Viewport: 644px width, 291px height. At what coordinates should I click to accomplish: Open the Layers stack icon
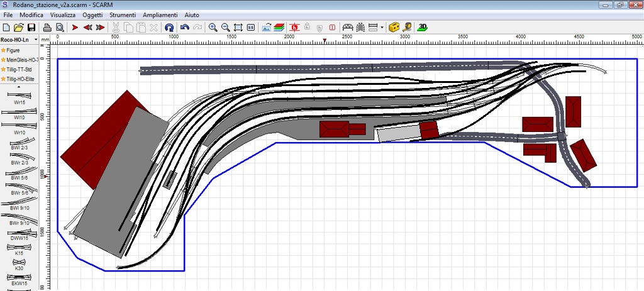[x=279, y=28]
